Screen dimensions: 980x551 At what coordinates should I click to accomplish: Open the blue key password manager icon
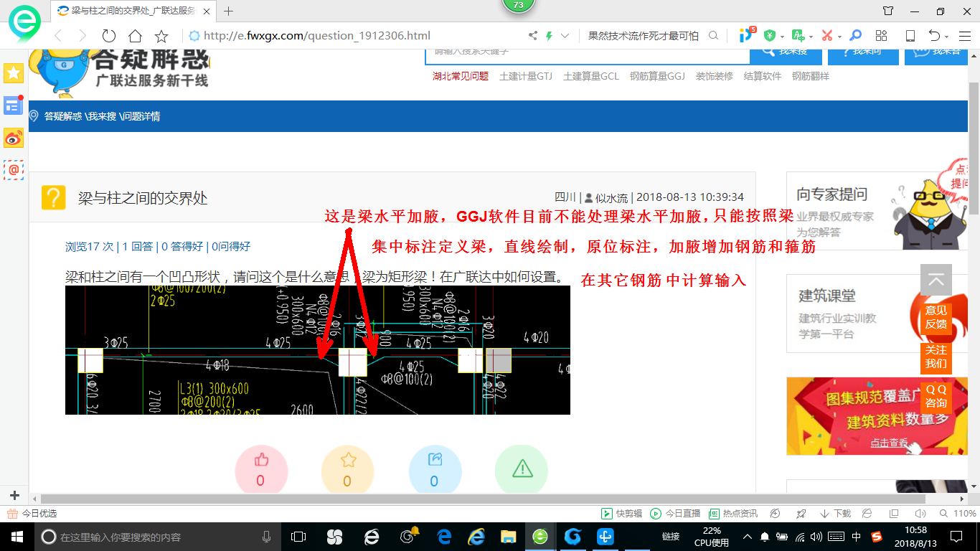pyautogui.click(x=855, y=36)
